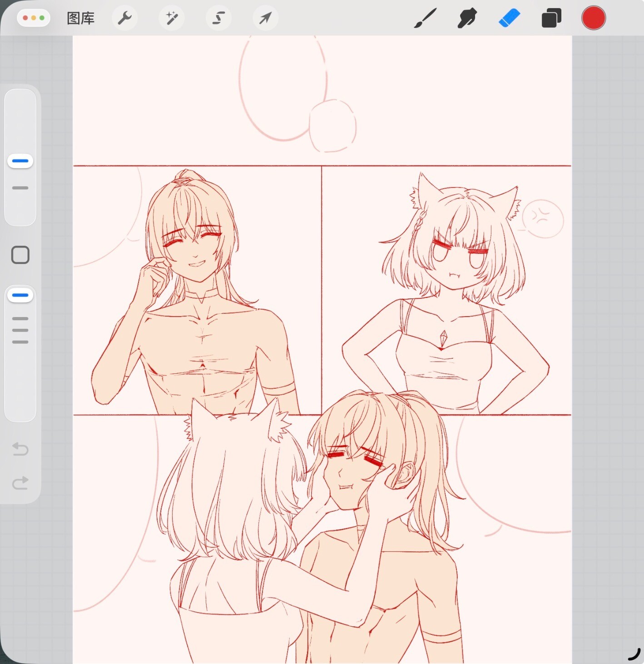Undo the last stroke
Viewport: 644px width, 664px height.
click(20, 449)
